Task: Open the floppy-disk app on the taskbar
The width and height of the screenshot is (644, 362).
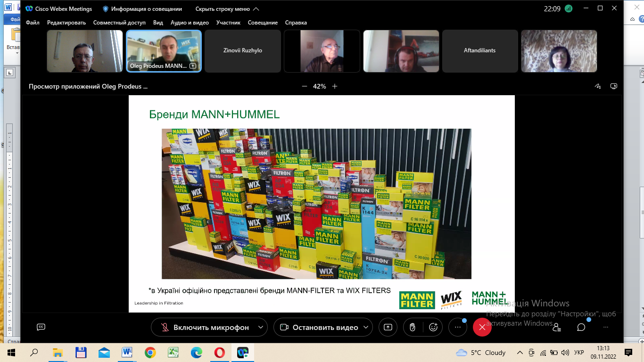Action: pos(81,353)
